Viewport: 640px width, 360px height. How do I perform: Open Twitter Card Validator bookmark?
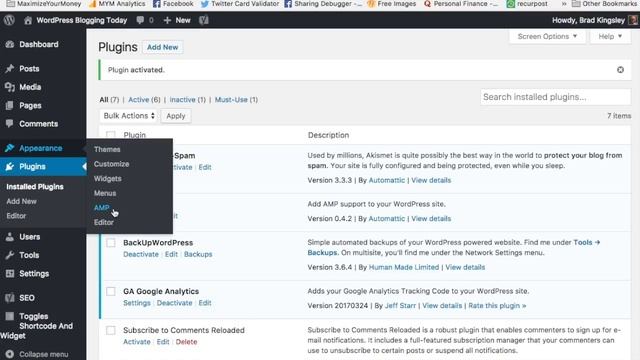pos(240,4)
